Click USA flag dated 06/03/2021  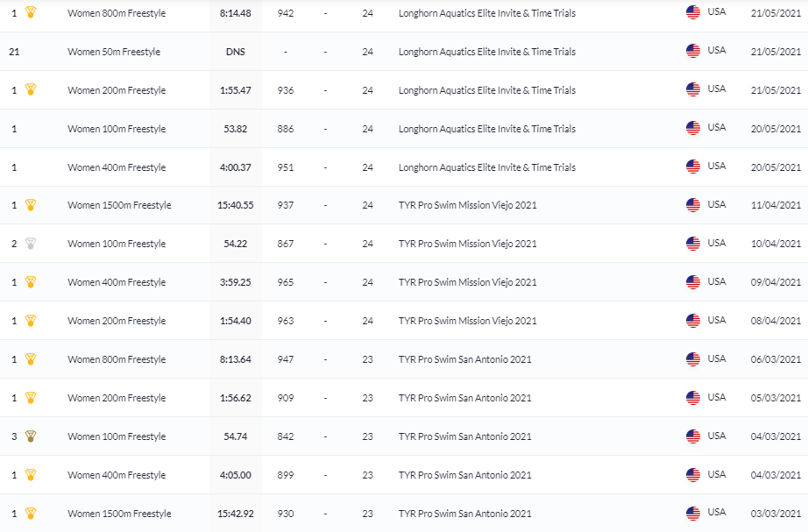point(693,359)
